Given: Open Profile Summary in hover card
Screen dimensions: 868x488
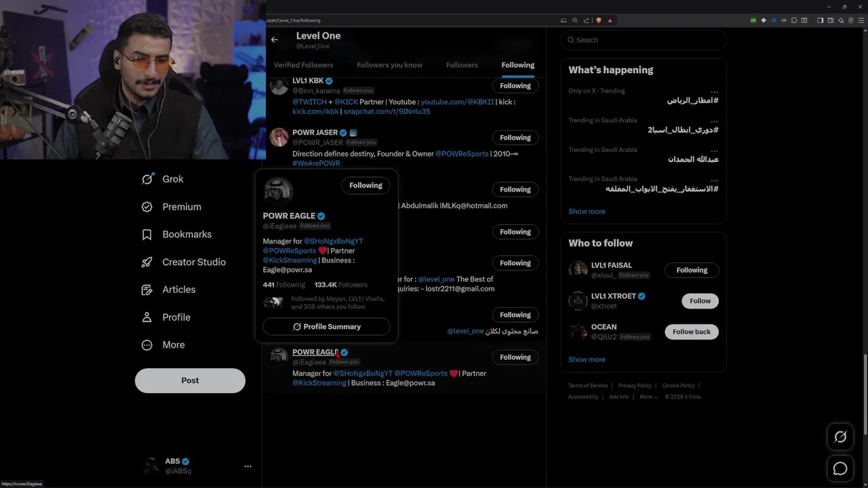Looking at the screenshot, I should coord(326,327).
